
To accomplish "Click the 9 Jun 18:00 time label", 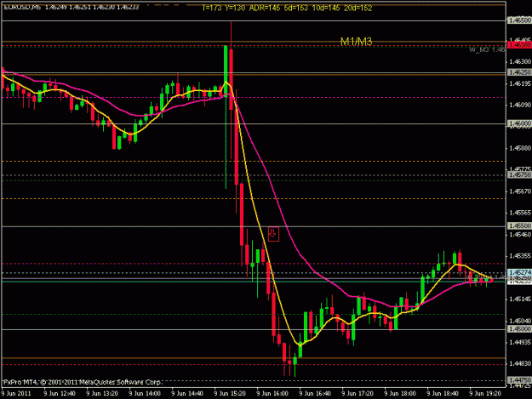I will click(400, 394).
